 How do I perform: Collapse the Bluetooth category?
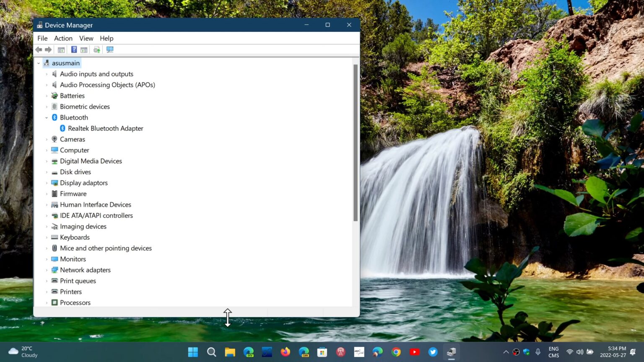click(47, 118)
